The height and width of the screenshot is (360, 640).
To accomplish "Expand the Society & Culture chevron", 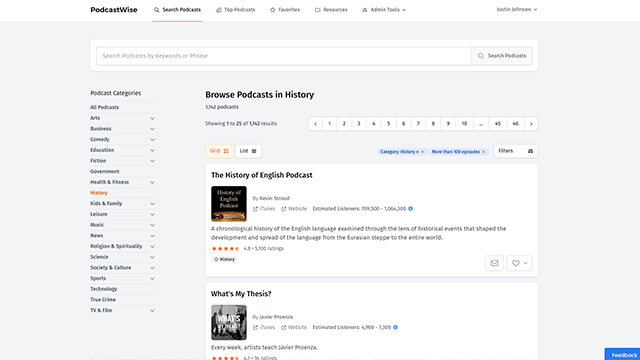I will click(x=152, y=268).
